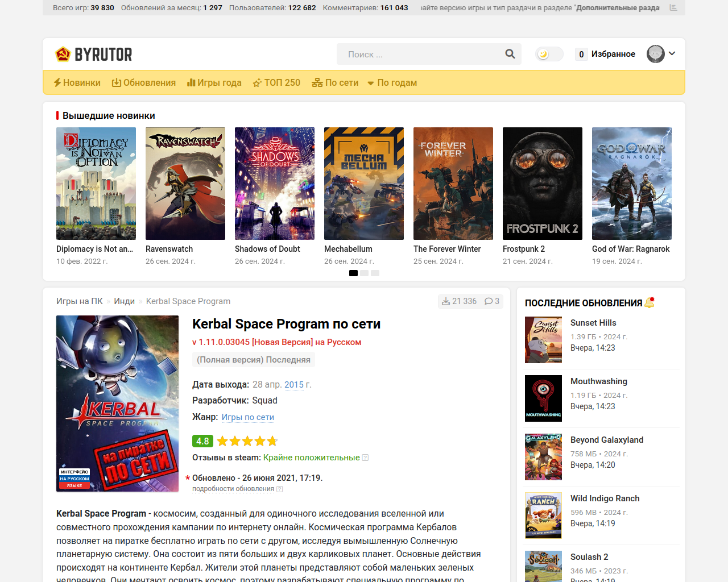Screen dimensions: 728x582
Task: Expand the По годам dropdown
Action: [392, 82]
